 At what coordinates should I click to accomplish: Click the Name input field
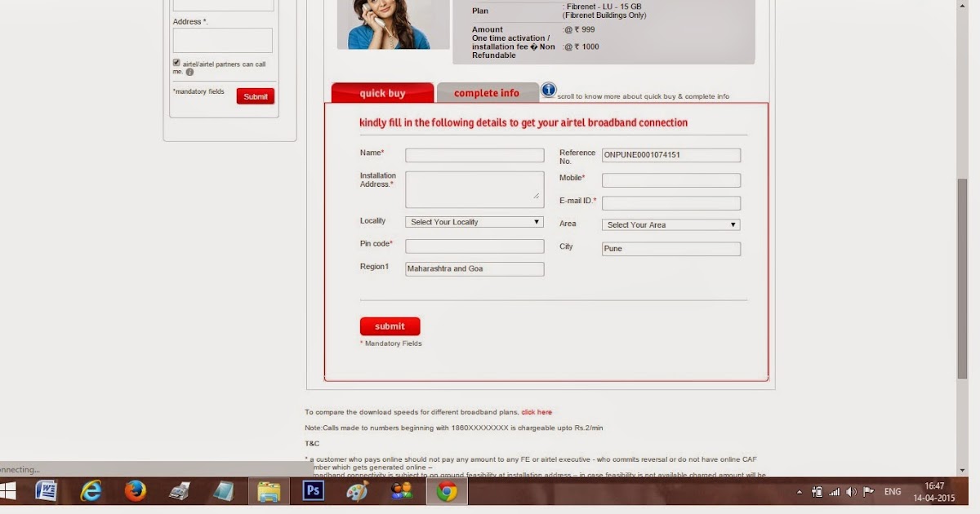tap(474, 155)
